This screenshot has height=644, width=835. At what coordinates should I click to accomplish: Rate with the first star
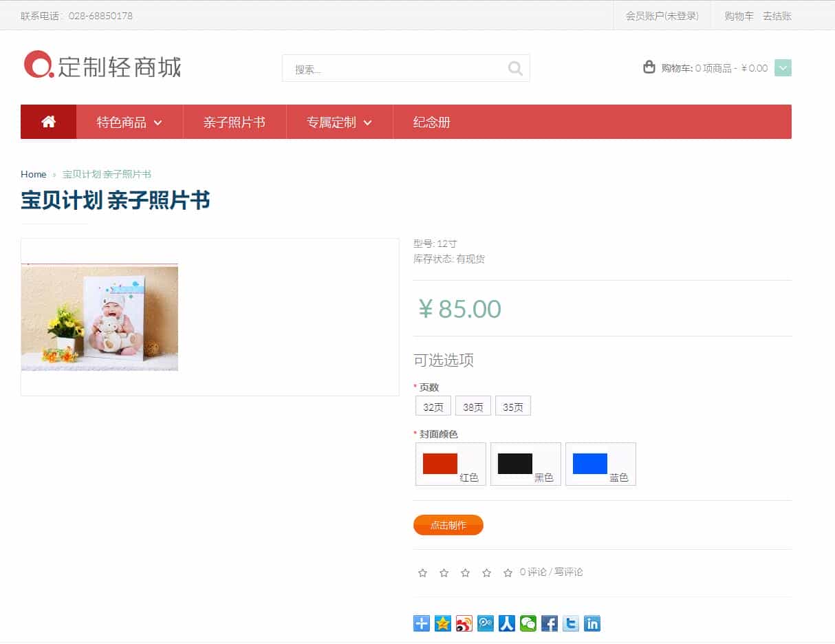pyautogui.click(x=422, y=572)
